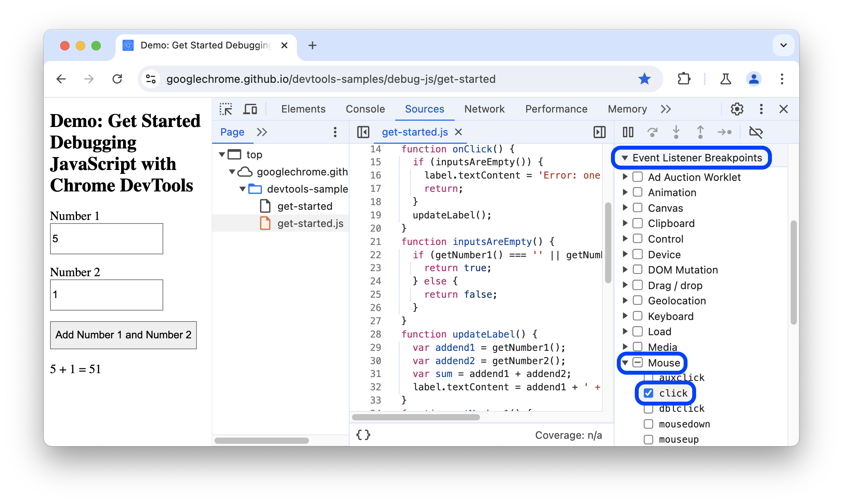Viewport: 843px width, 504px height.
Task: Enable the Keyboard event listener breakpoint
Action: 637,316
